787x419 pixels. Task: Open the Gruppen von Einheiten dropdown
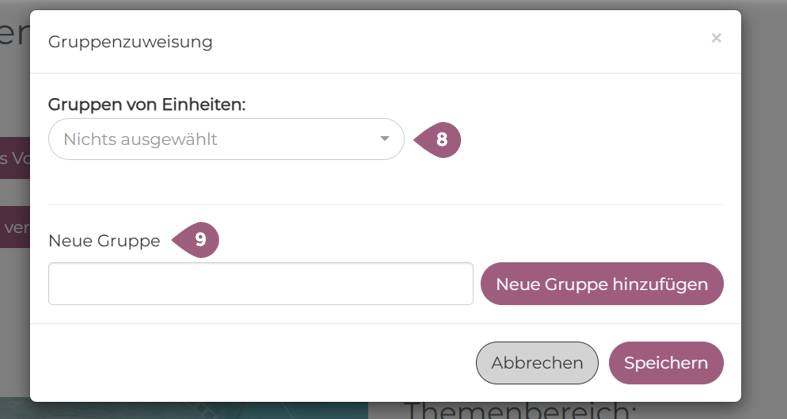pos(226,139)
